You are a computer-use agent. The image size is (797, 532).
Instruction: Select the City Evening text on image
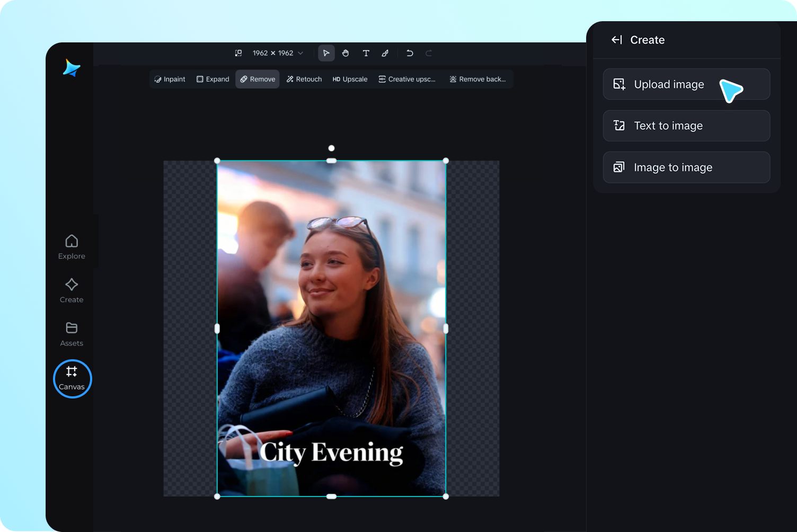(x=331, y=453)
